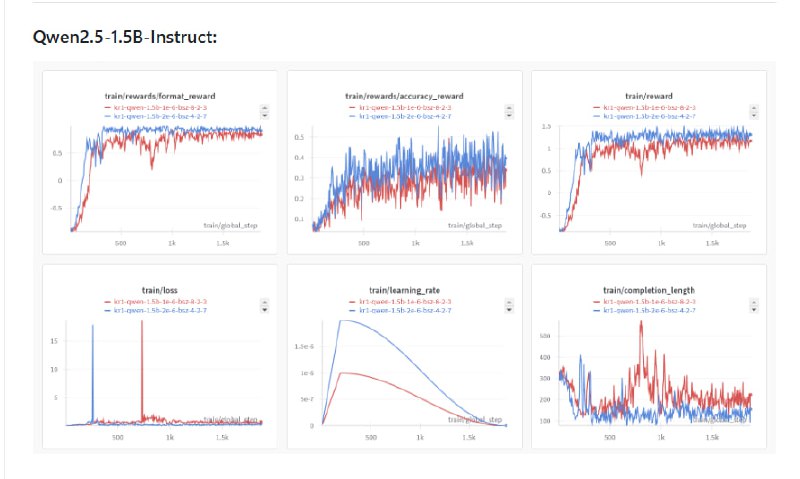Click legend scroll-down arrow in format_reward chart

(263, 114)
